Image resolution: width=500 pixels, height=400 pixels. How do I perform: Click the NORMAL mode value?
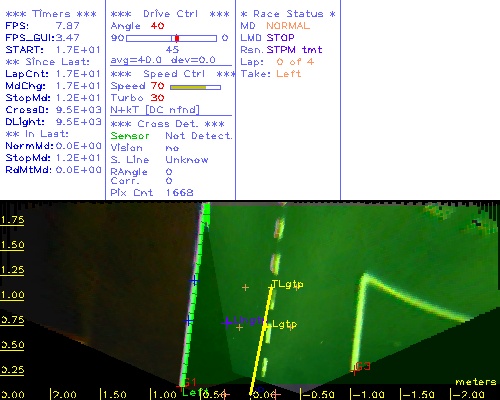(x=288, y=26)
